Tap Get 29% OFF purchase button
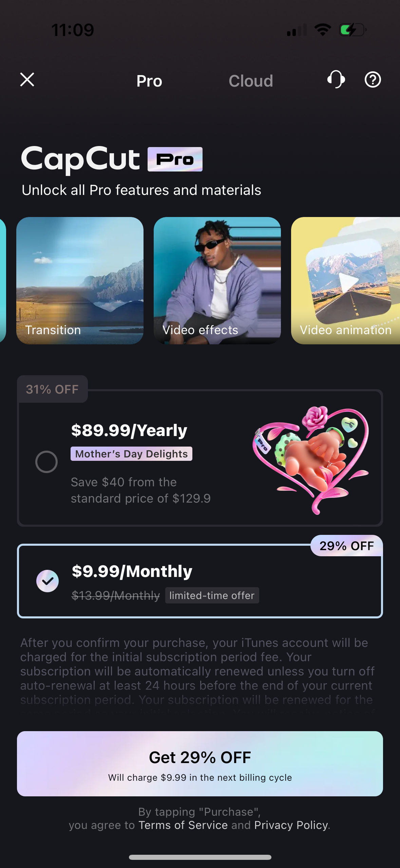The width and height of the screenshot is (400, 868). [x=200, y=764]
